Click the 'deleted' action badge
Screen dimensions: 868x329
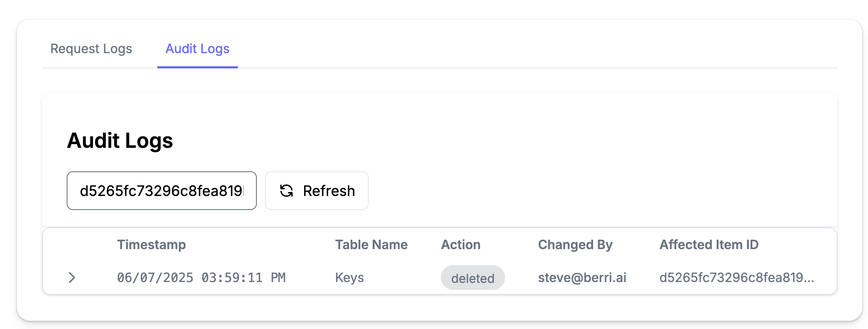[472, 278]
